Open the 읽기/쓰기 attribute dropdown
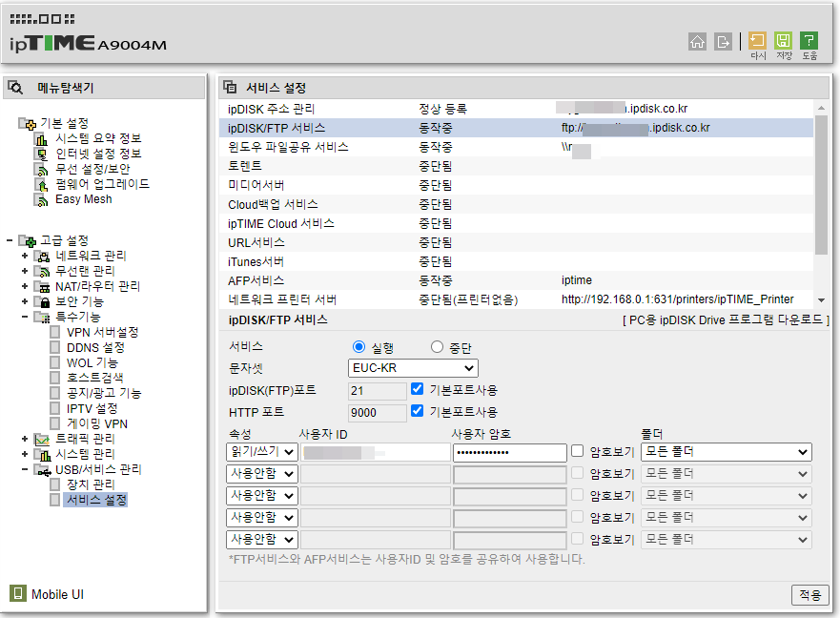Screen dimensions: 840x618 point(262,452)
